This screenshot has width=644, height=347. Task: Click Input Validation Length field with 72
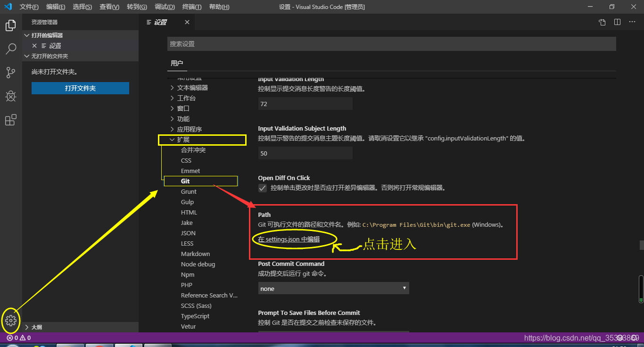305,104
